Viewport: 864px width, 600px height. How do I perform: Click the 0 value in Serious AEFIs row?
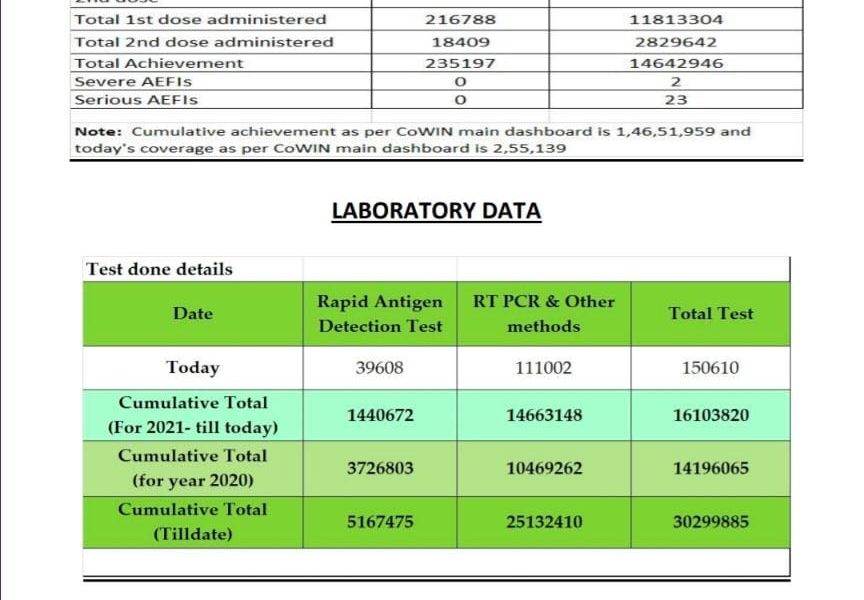(460, 100)
